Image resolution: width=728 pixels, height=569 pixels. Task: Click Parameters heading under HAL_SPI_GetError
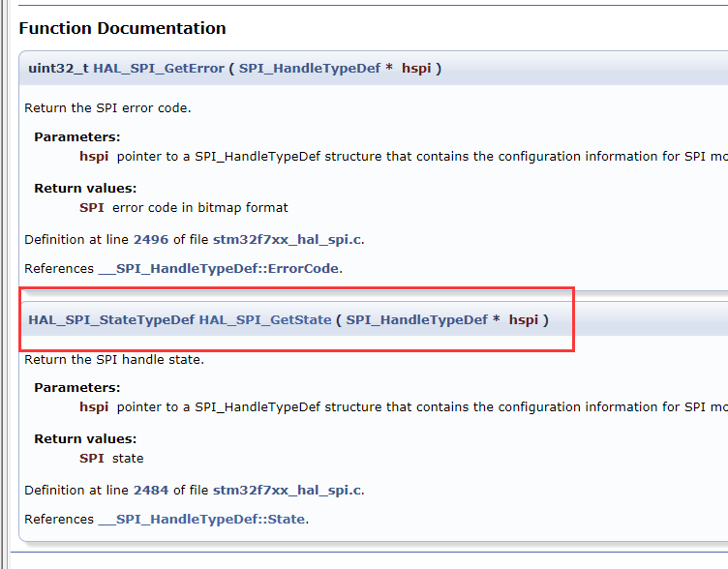(x=77, y=136)
